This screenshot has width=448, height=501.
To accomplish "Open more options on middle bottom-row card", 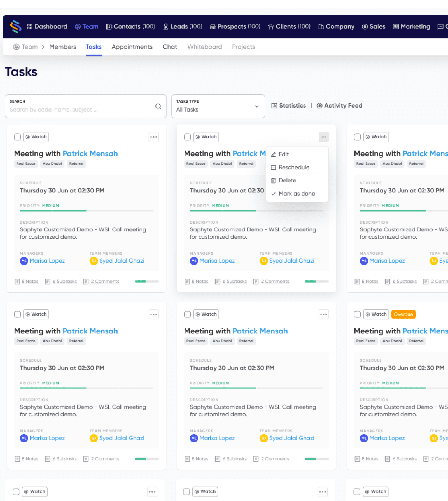I will tap(323, 492).
